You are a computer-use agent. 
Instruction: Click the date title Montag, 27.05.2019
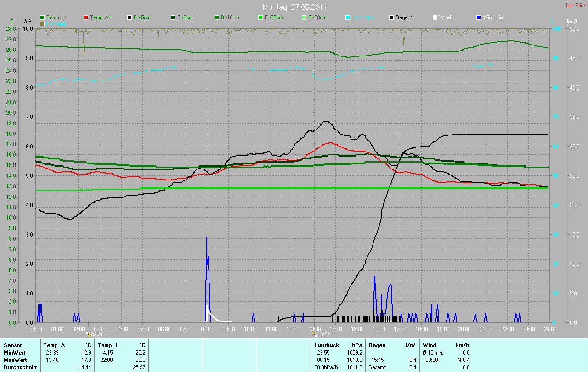click(295, 7)
